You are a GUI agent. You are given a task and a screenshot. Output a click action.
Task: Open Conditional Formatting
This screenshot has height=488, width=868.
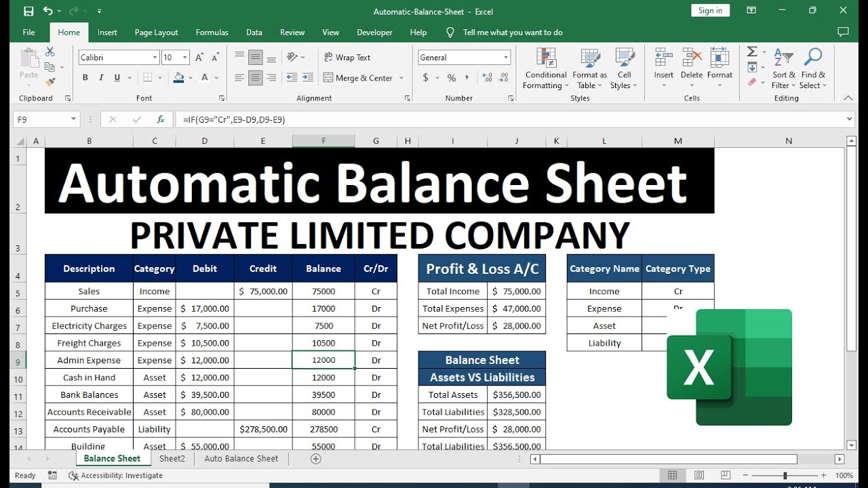(546, 68)
